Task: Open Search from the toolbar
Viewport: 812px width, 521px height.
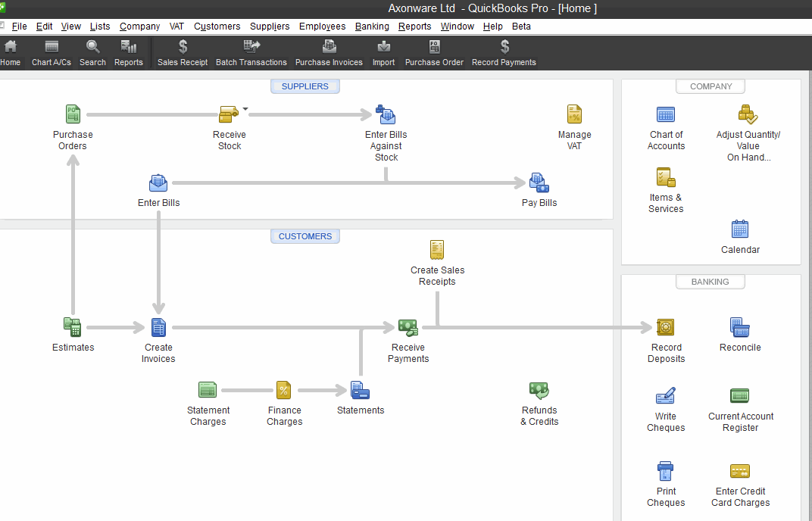Action: click(92, 53)
